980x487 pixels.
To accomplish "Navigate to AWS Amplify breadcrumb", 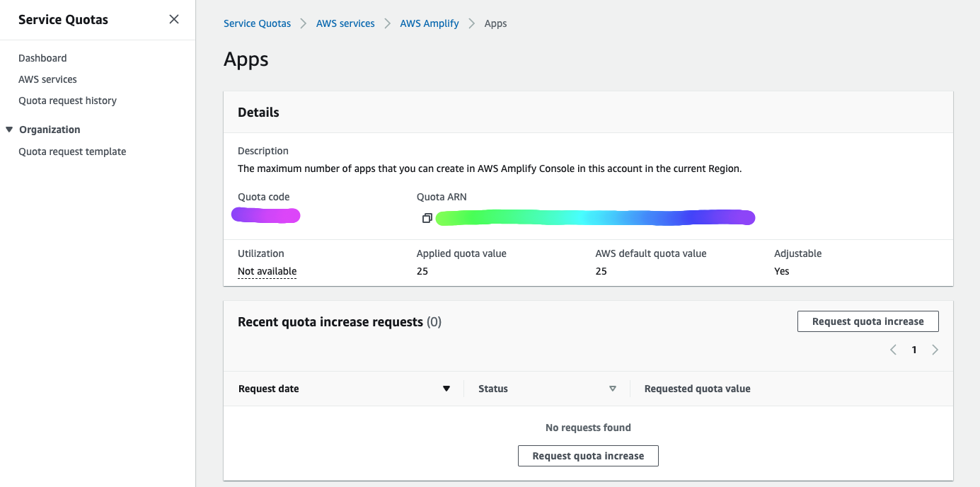I will (x=430, y=23).
